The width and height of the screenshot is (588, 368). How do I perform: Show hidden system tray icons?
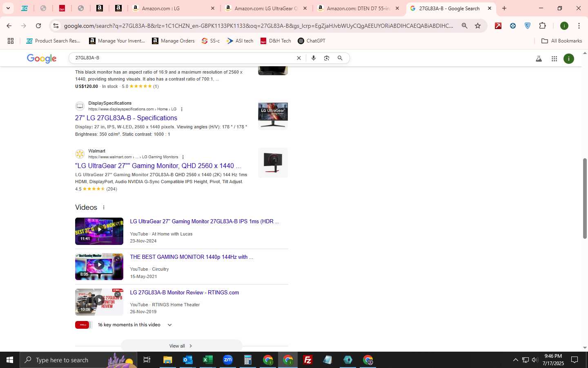(x=515, y=360)
